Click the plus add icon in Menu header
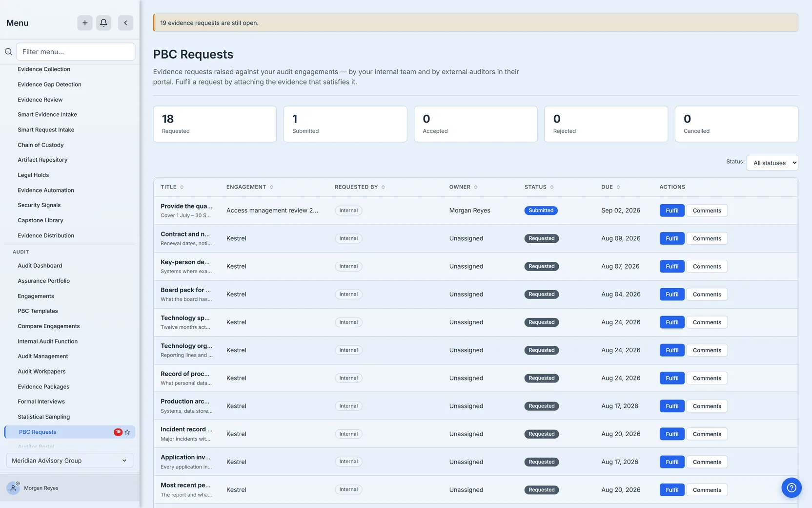This screenshot has height=508, width=812. point(84,23)
